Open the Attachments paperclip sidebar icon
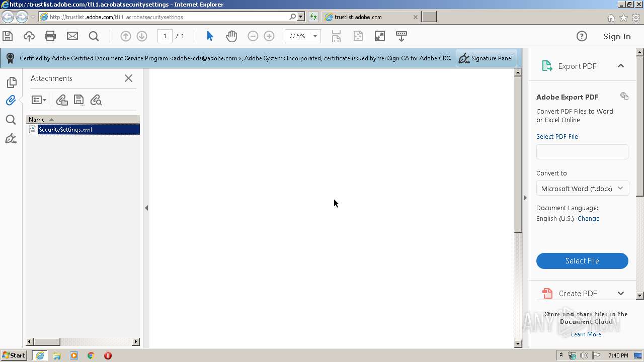 11,100
